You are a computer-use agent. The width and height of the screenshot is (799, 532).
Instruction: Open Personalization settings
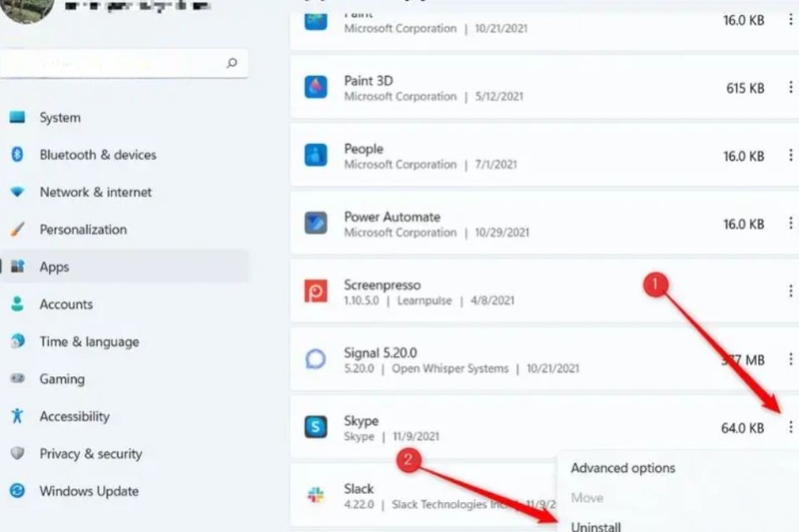83,230
